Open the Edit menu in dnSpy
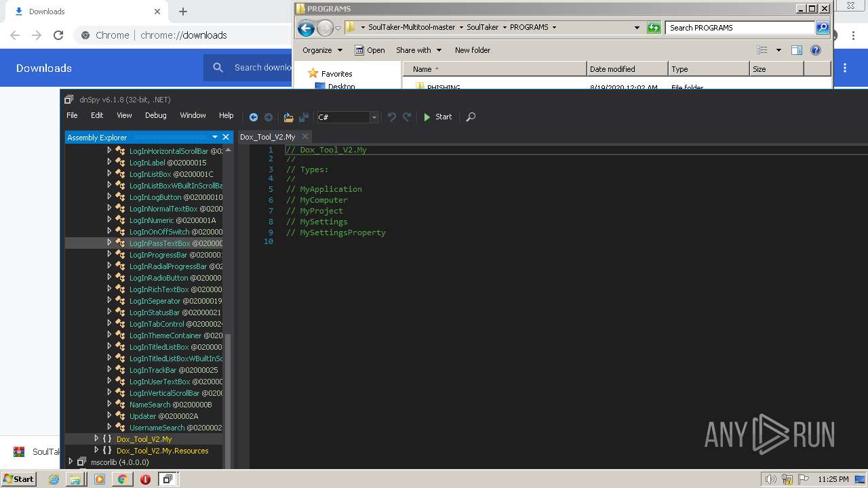The height and width of the screenshot is (488, 868). 97,115
